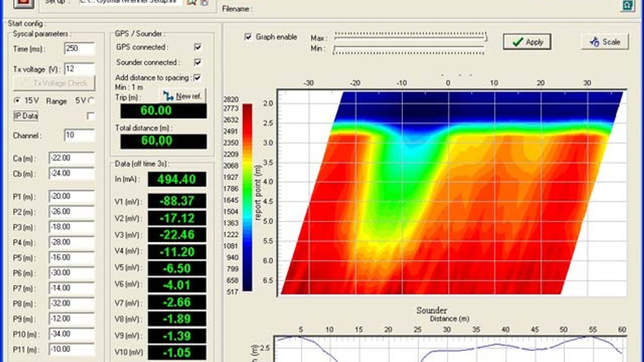Screen dimensions: 644x362
Task: Click the red stop icon button
Action: click(23, 3)
